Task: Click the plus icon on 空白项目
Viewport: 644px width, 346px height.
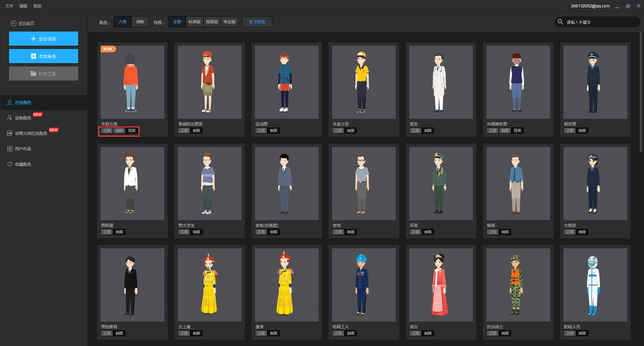Action: tap(33, 39)
